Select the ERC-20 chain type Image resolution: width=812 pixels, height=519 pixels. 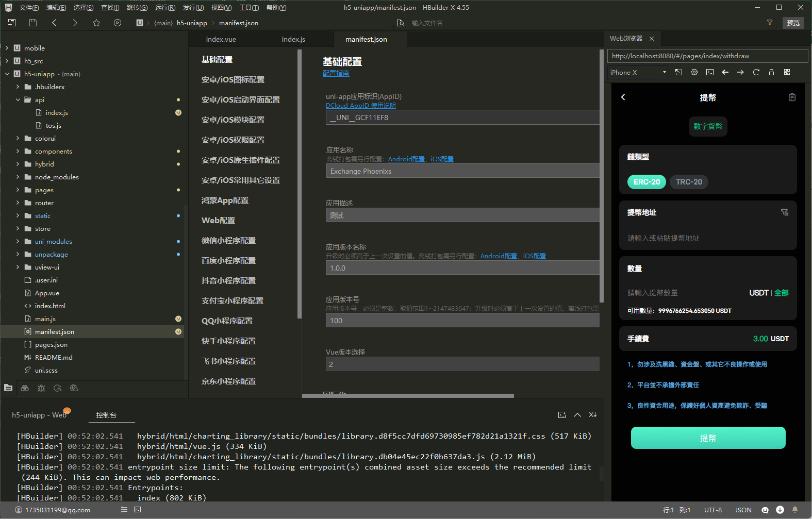pos(647,182)
